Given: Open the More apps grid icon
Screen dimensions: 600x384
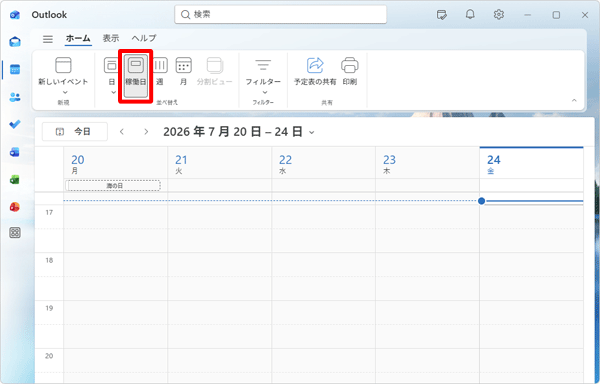Looking at the screenshot, I should [x=15, y=233].
